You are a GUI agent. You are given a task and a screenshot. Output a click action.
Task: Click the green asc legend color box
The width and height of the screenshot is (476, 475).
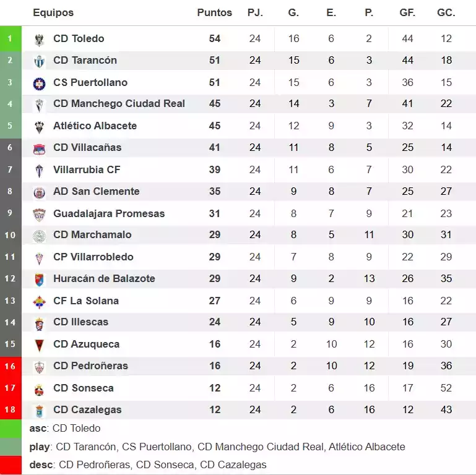coord(11,429)
